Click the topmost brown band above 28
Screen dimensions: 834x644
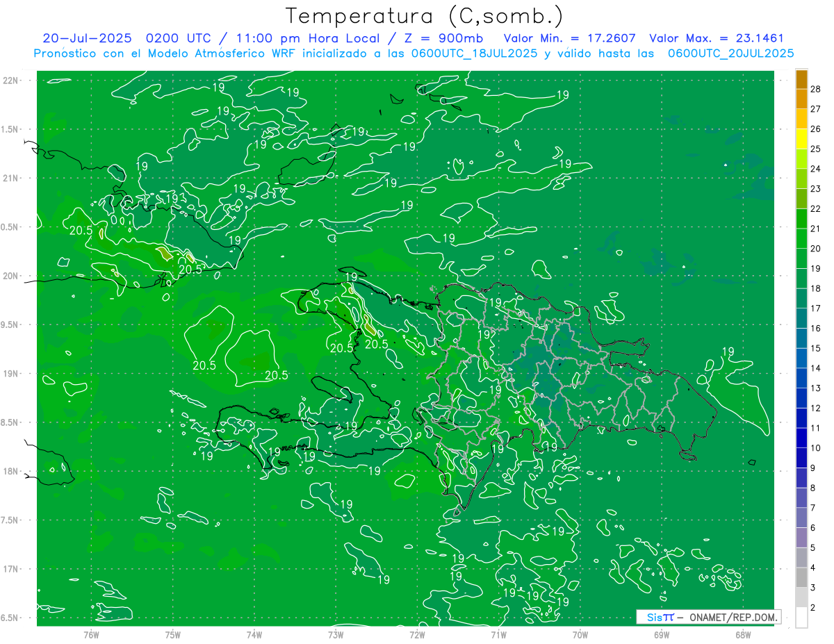pyautogui.click(x=801, y=79)
